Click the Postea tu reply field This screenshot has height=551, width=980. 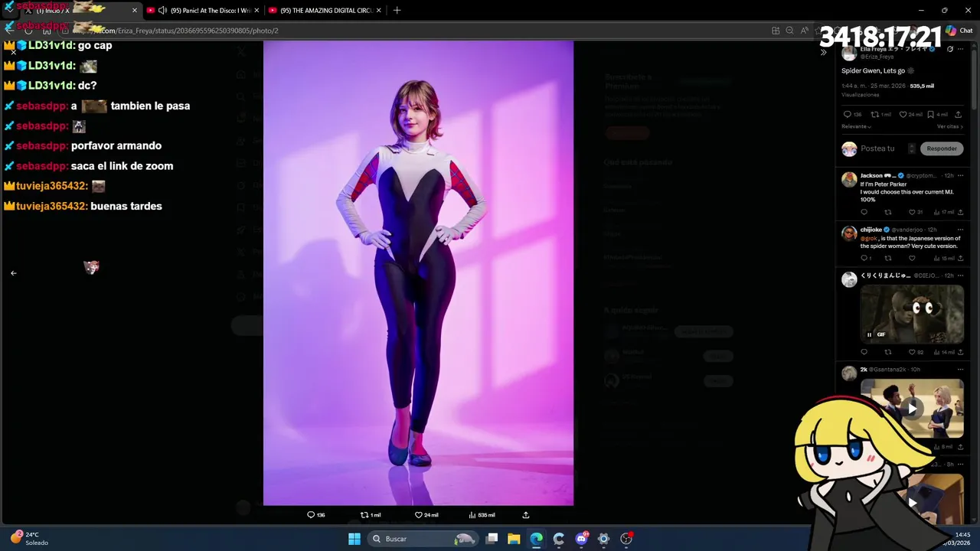click(x=877, y=148)
